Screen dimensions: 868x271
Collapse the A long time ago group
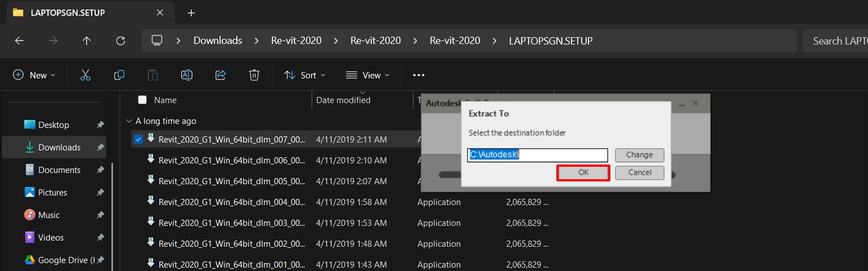click(129, 121)
